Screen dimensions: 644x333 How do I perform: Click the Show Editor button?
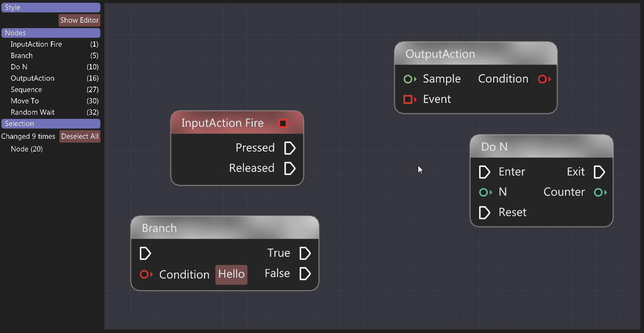[79, 20]
